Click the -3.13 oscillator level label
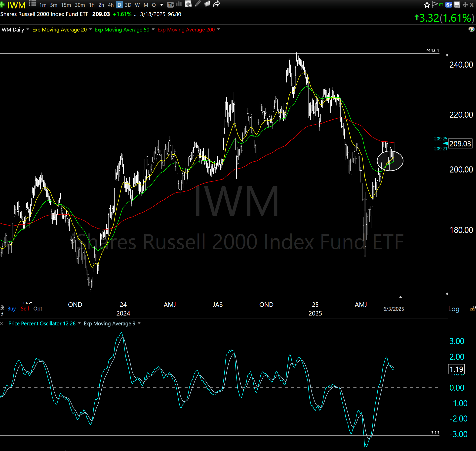This screenshot has width=476, height=451. (x=434, y=433)
